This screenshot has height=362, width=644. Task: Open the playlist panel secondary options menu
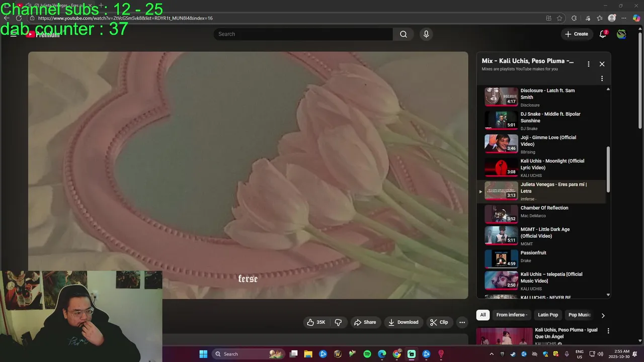click(602, 78)
